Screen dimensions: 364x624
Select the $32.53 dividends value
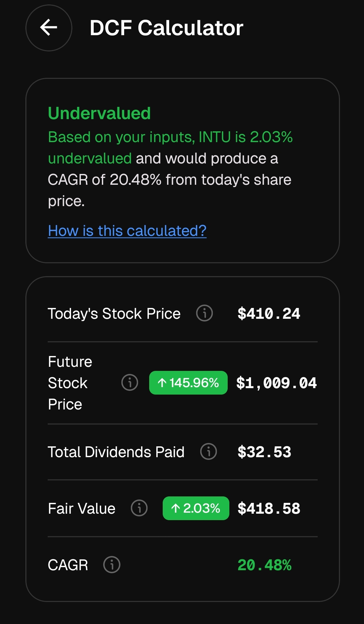264,452
